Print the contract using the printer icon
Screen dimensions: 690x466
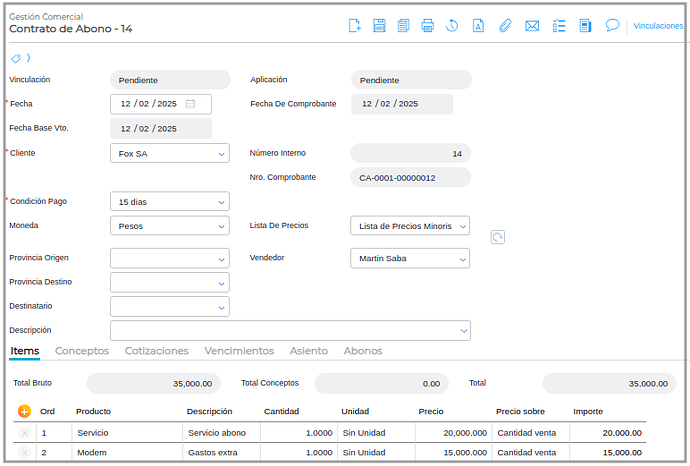[428, 26]
